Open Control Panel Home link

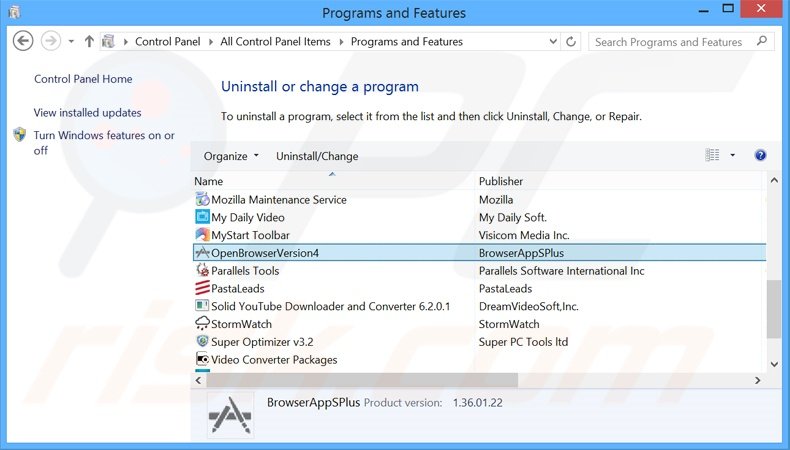tap(83, 79)
